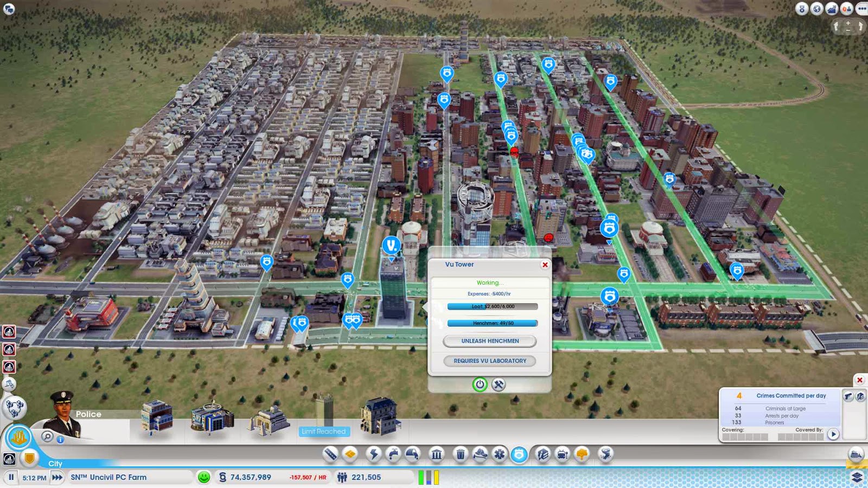The height and width of the screenshot is (488, 868).
Task: Open the orange shield icon above the clock
Action: pyautogui.click(x=30, y=459)
